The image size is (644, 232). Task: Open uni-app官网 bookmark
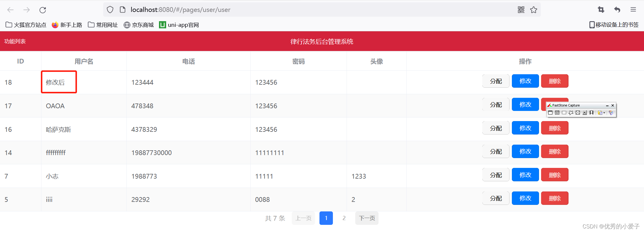click(x=179, y=25)
